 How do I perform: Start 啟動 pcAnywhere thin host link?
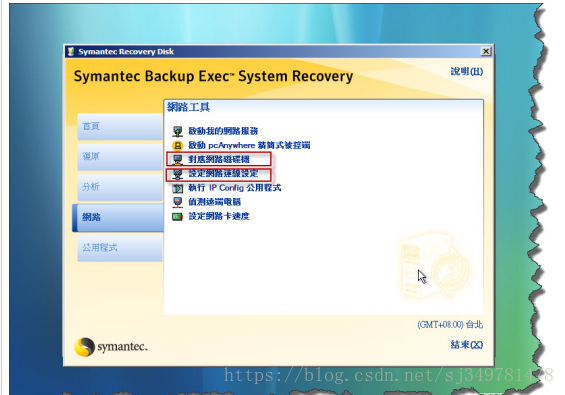click(x=249, y=145)
